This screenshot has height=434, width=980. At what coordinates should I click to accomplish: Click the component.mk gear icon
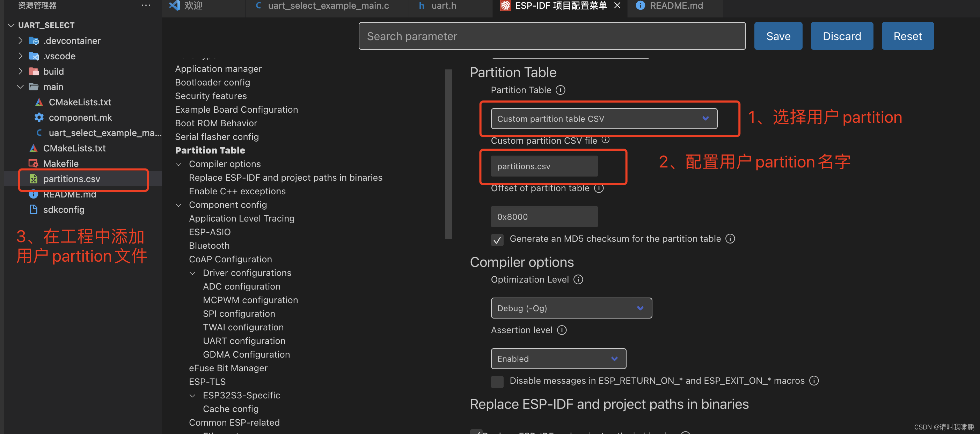click(x=39, y=118)
